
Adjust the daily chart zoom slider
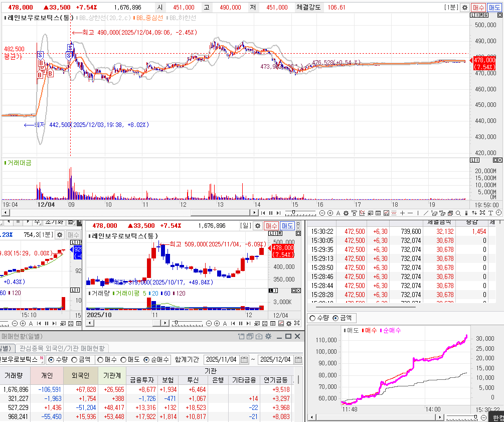(x=176, y=323)
